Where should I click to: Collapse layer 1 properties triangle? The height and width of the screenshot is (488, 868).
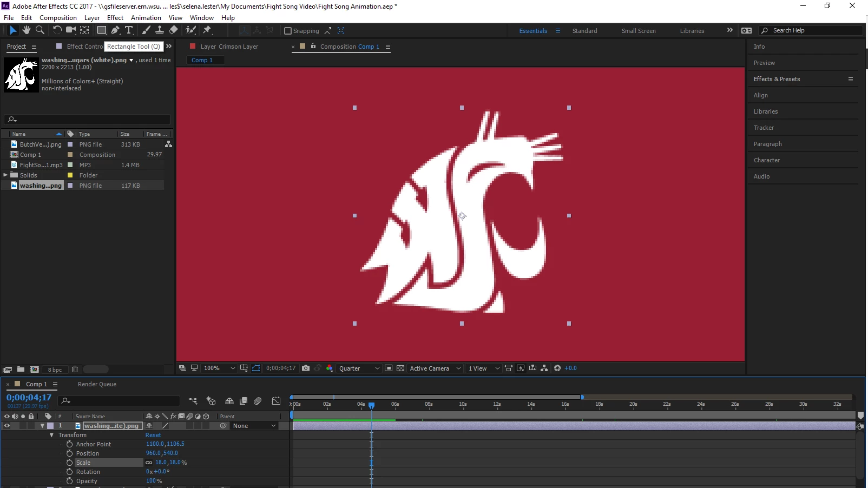point(42,426)
